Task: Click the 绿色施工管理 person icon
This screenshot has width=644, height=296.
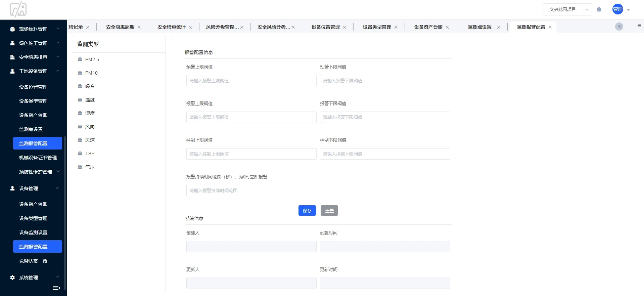Action: point(12,43)
